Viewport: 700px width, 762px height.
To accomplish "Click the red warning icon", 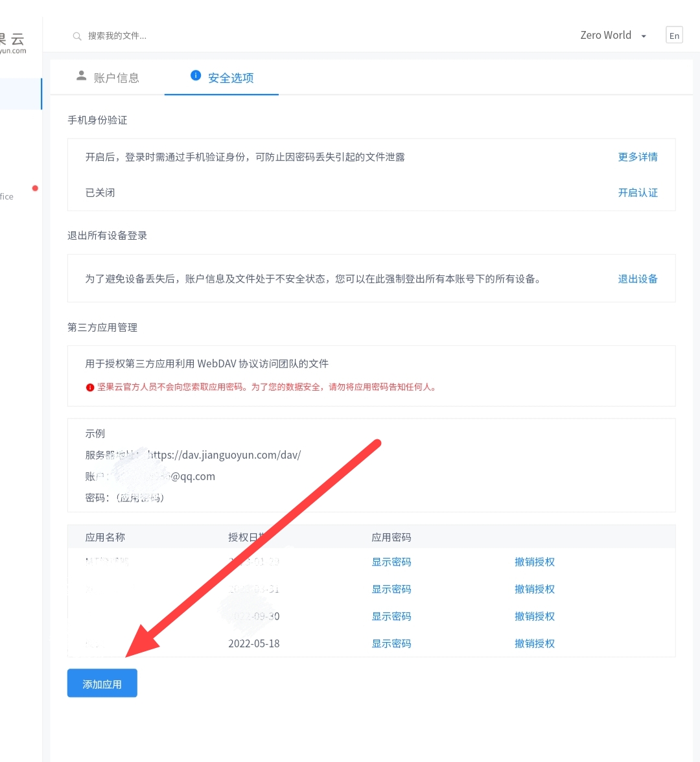I will coord(90,387).
